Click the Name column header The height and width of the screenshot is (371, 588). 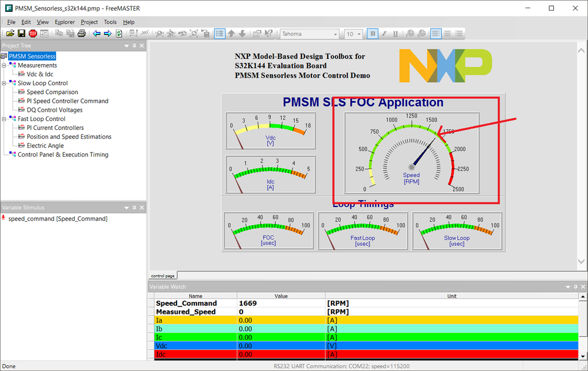coord(195,296)
